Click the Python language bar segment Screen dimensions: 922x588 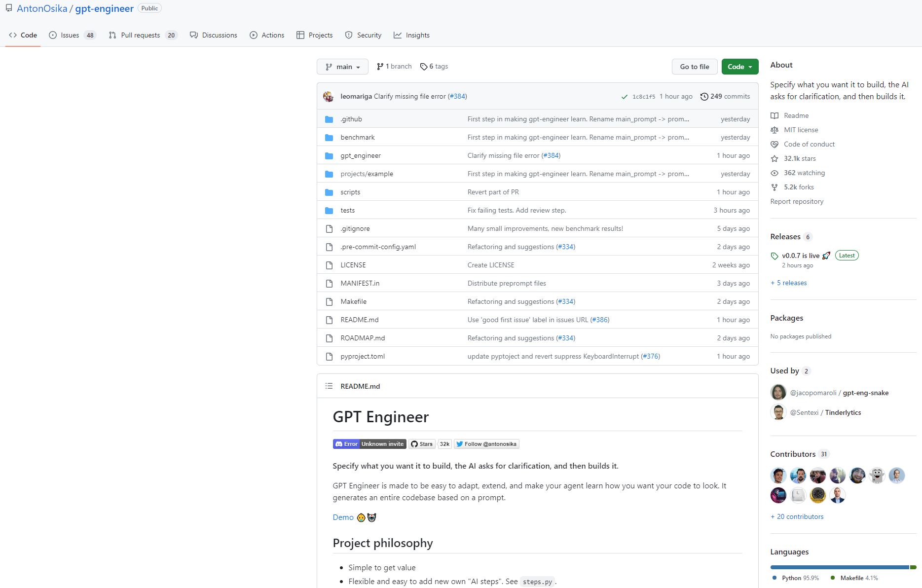coord(840,567)
